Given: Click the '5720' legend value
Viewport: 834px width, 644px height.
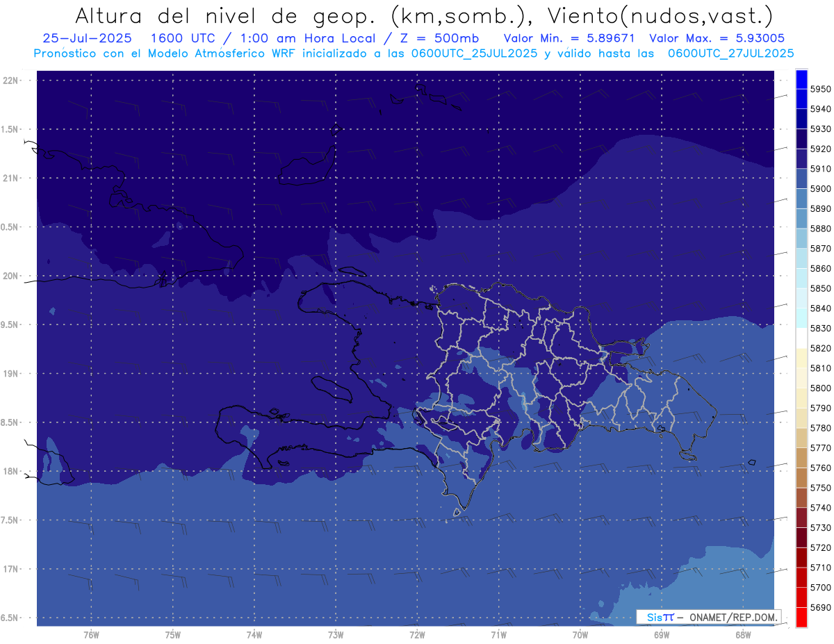Looking at the screenshot, I should [x=821, y=547].
